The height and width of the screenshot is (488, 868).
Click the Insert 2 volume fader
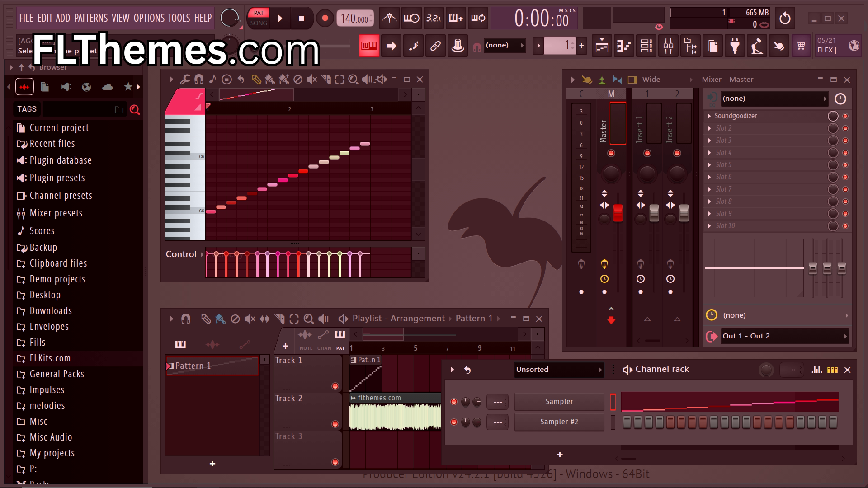684,213
